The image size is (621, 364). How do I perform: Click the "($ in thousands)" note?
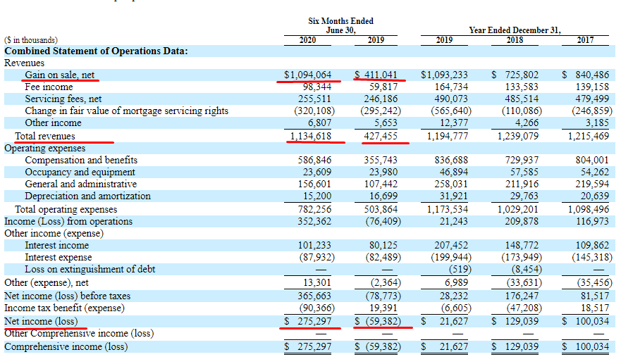(x=31, y=40)
